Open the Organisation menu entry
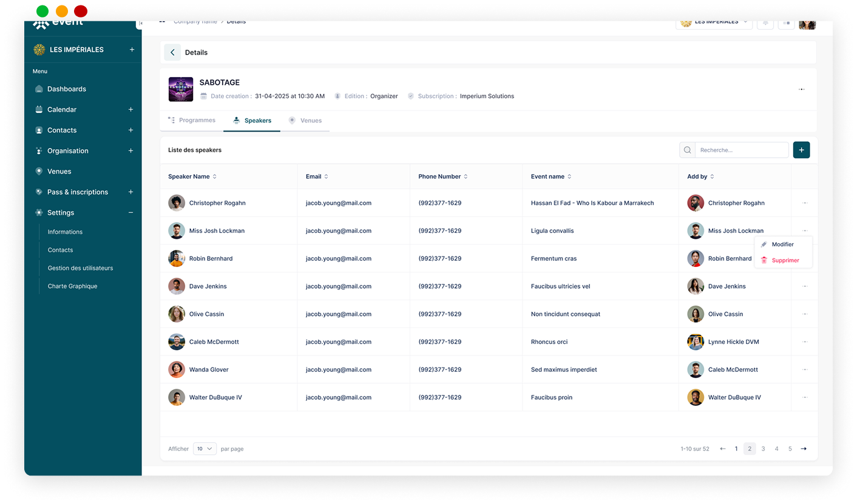Viewport: 857px width, 504px height. (68, 151)
